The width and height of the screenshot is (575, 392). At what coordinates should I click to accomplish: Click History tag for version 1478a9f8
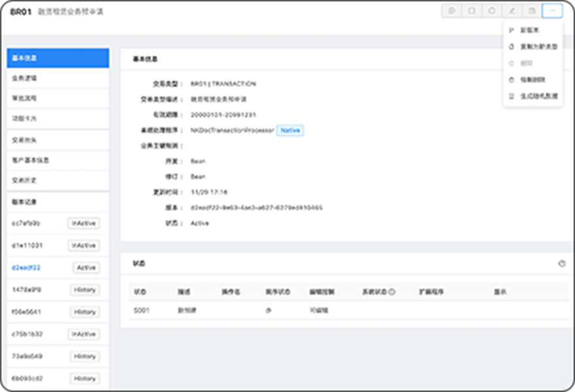click(85, 290)
